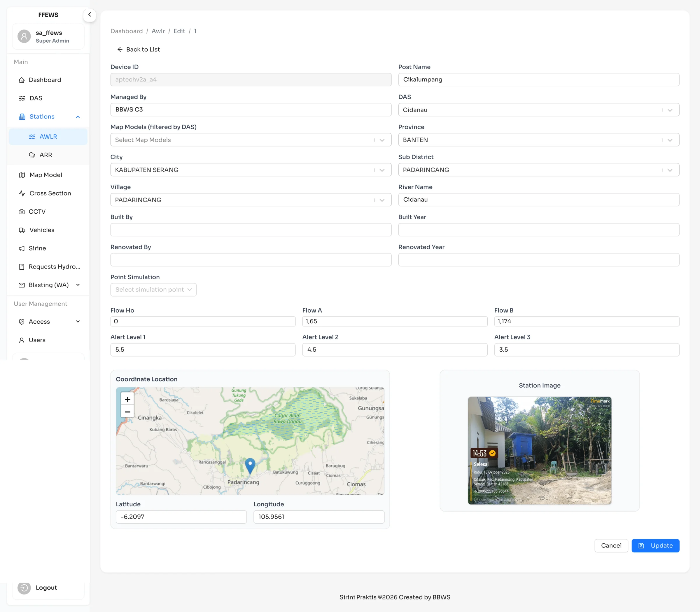
Task: Click the blue map location marker
Action: tap(250, 466)
